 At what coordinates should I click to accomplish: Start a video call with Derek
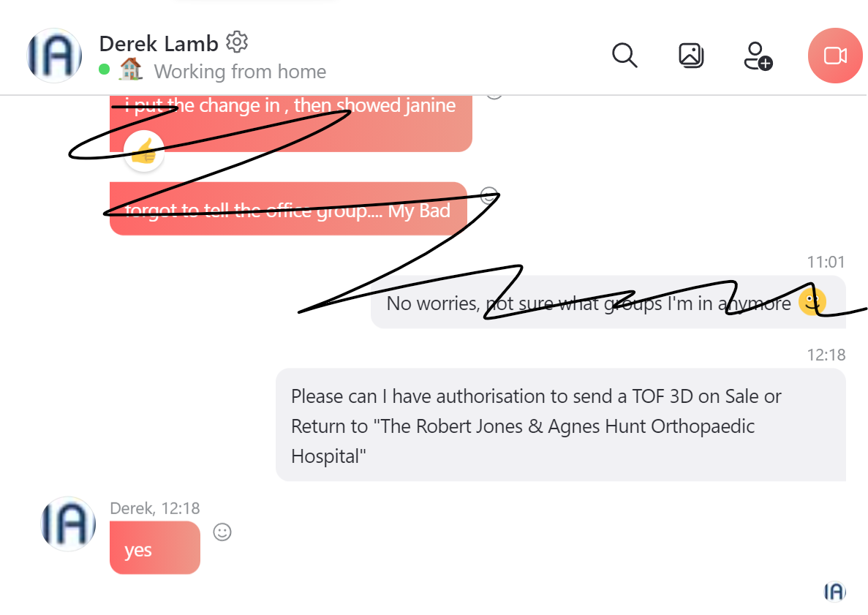pyautogui.click(x=835, y=56)
